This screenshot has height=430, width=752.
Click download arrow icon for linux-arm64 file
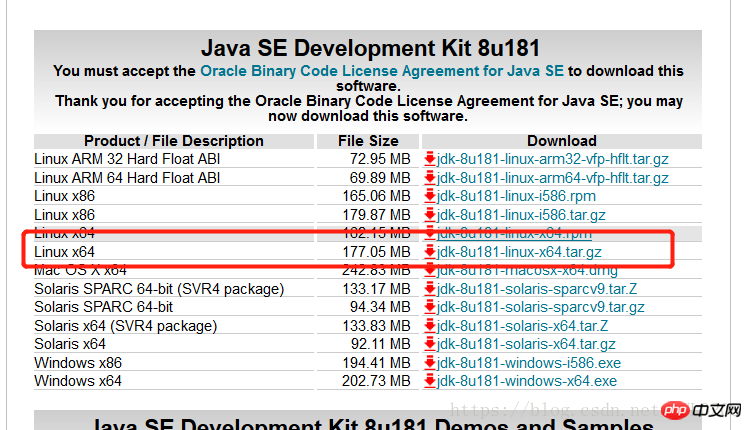coord(430,178)
